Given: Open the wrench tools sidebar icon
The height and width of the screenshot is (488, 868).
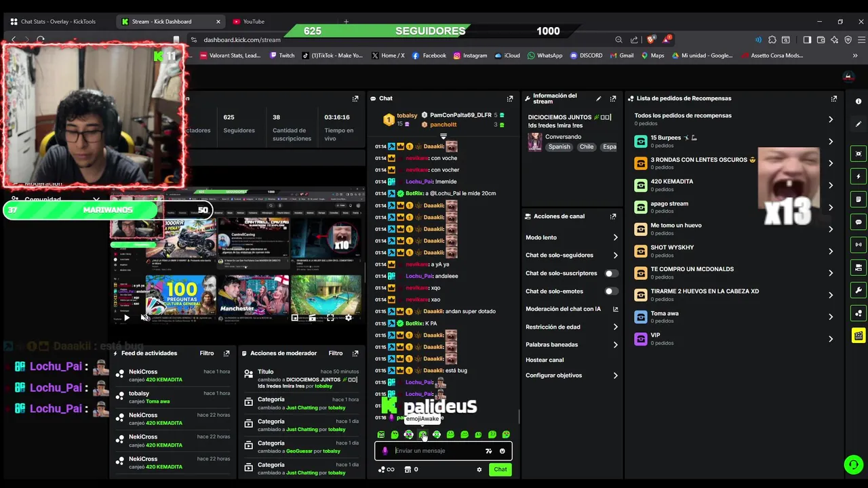Looking at the screenshot, I should 859,291.
